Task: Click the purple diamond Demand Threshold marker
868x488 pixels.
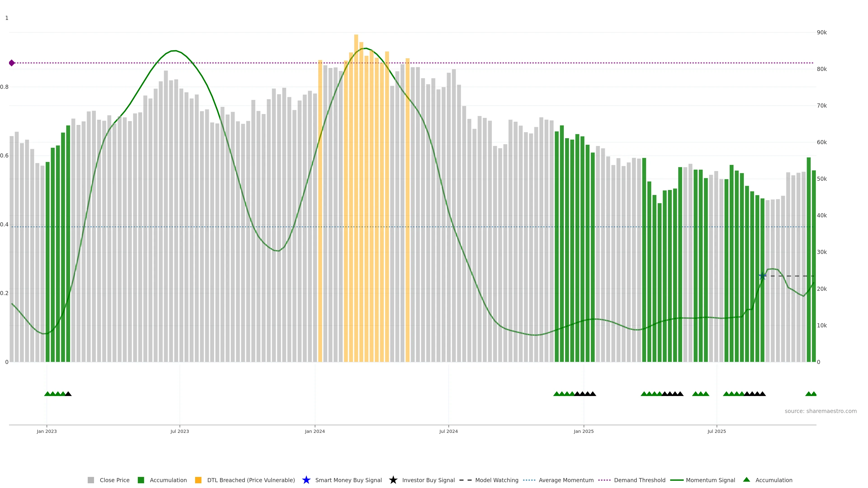Action: pyautogui.click(x=12, y=63)
